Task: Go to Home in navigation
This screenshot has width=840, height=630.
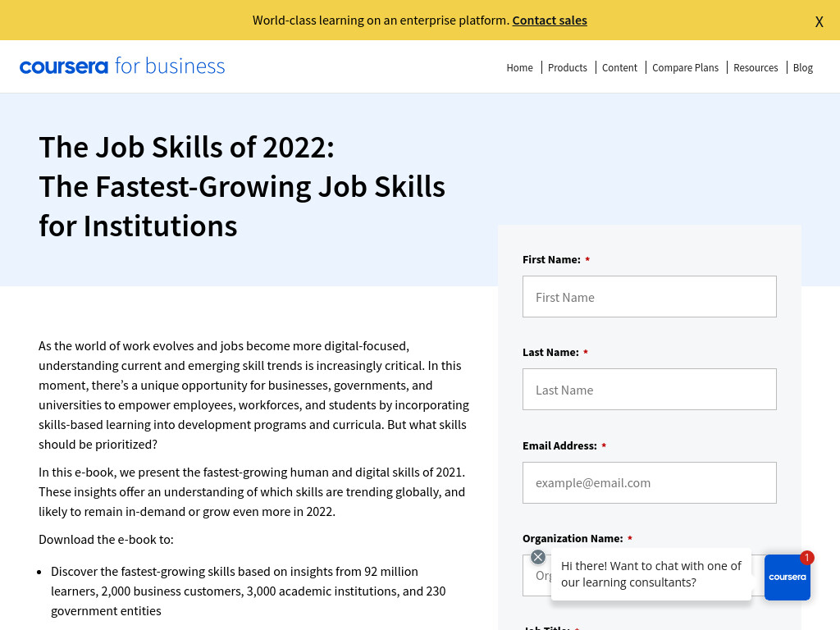Action: [x=519, y=67]
